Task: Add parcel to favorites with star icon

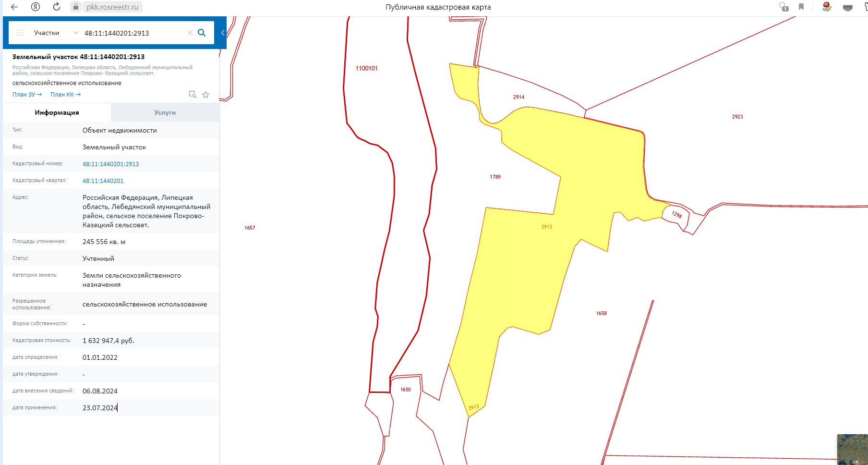Action: [x=205, y=95]
